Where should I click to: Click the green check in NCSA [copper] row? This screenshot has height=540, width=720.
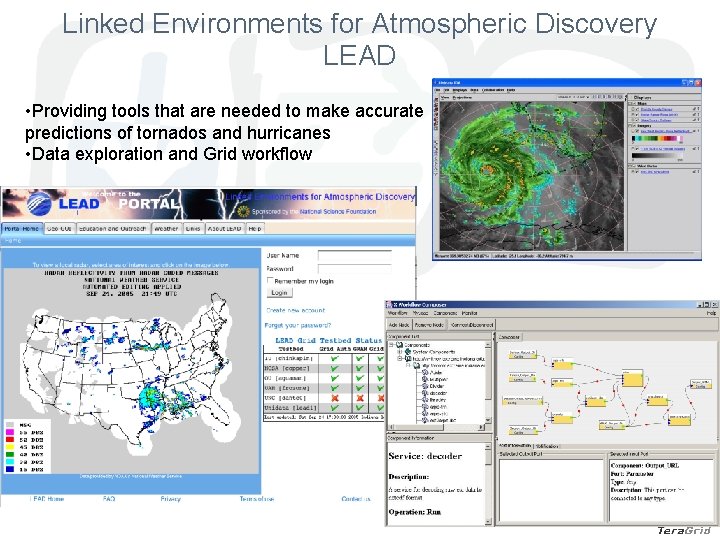pyautogui.click(x=335, y=368)
